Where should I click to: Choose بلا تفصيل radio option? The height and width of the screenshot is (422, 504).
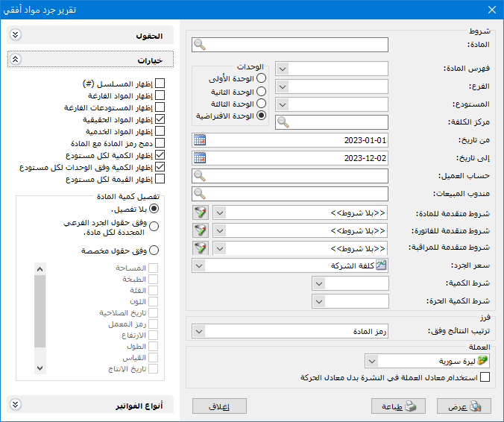coord(154,209)
